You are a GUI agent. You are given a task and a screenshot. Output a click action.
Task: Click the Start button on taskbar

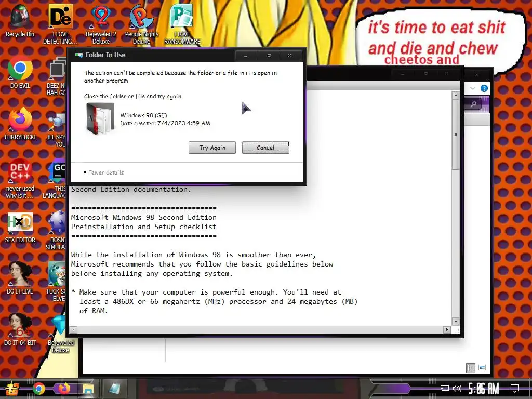pyautogui.click(x=12, y=389)
